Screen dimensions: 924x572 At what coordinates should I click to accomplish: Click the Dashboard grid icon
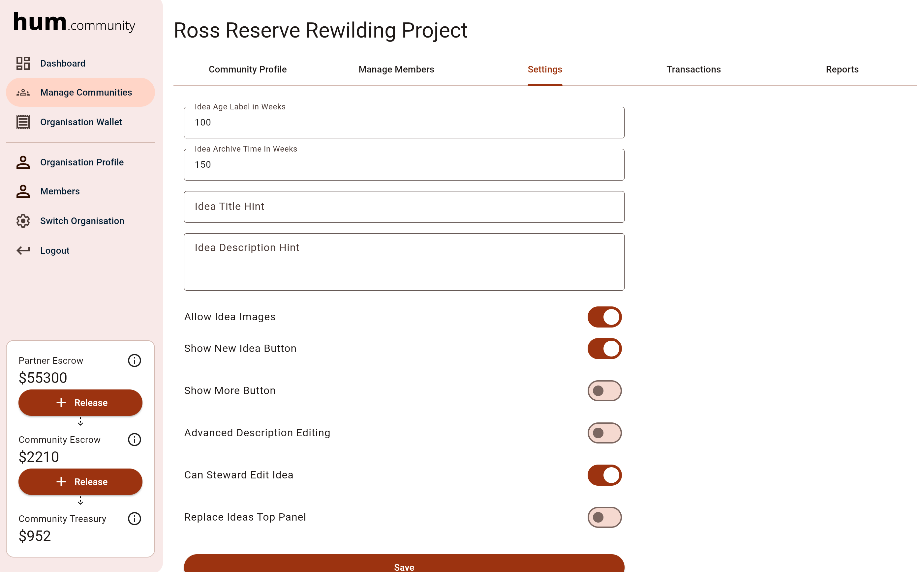(x=23, y=63)
